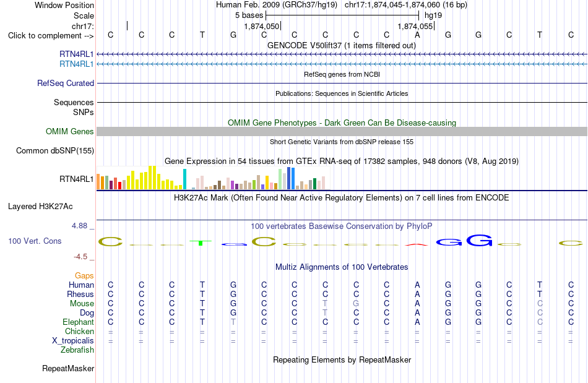Click the only 'A' base in the ruler sequence

click(417, 35)
